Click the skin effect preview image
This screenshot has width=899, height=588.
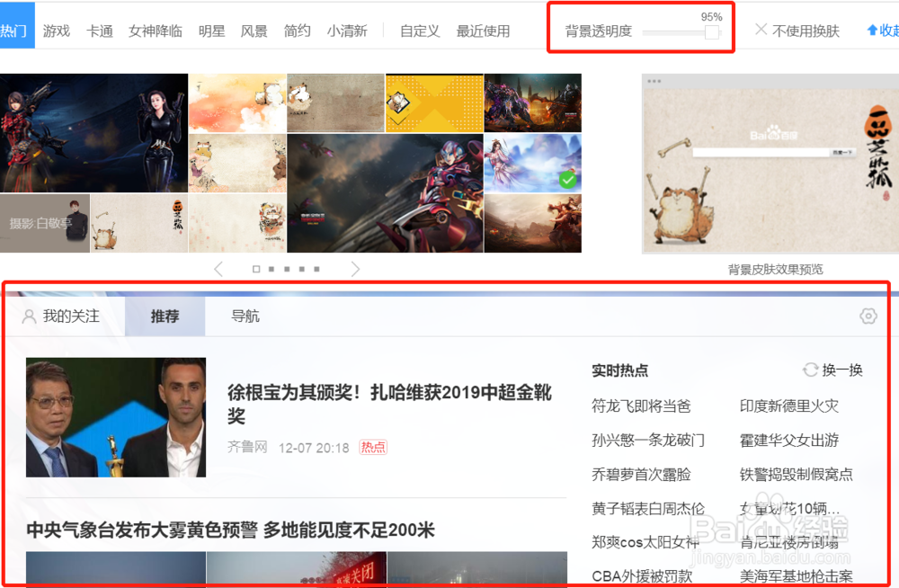(x=770, y=164)
